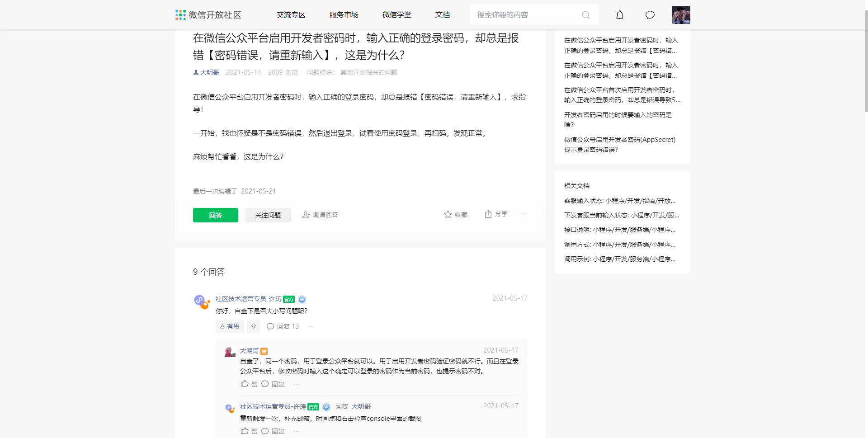This screenshot has width=868, height=438.
Task: Go to 交流专区 section
Action: click(x=291, y=15)
